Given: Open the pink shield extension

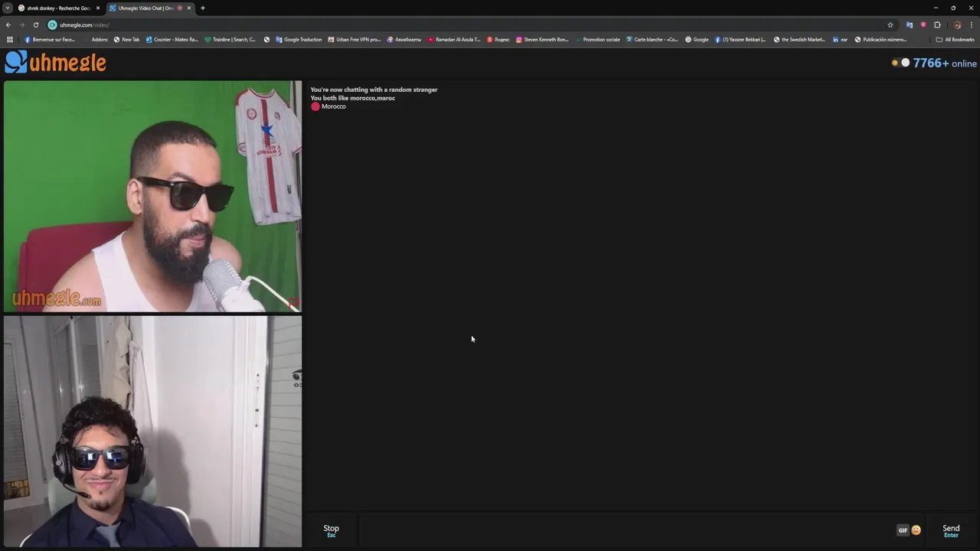Looking at the screenshot, I should pos(923,24).
